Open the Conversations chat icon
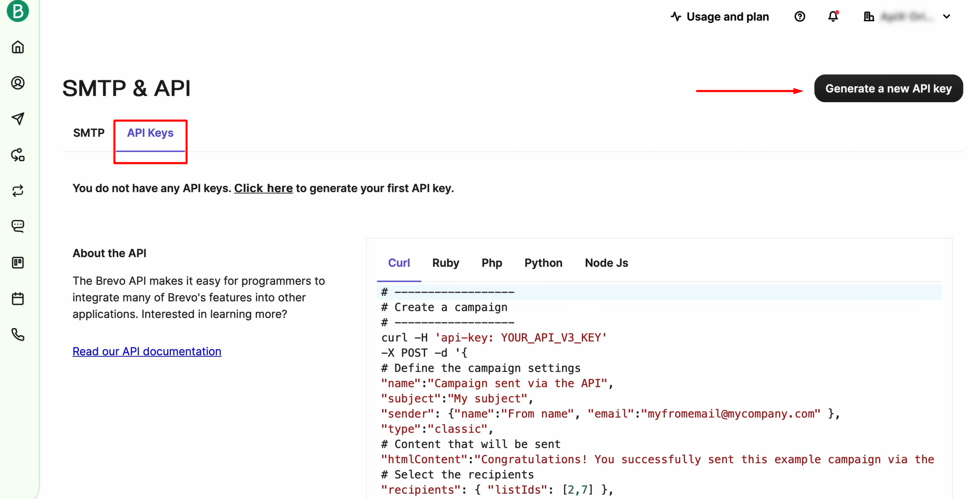The image size is (980, 499). 18,226
